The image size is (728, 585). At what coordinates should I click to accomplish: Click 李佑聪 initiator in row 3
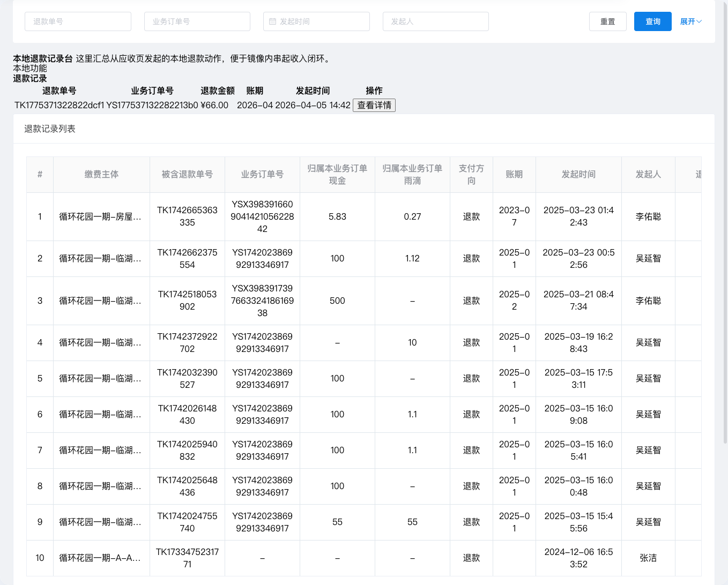click(648, 301)
